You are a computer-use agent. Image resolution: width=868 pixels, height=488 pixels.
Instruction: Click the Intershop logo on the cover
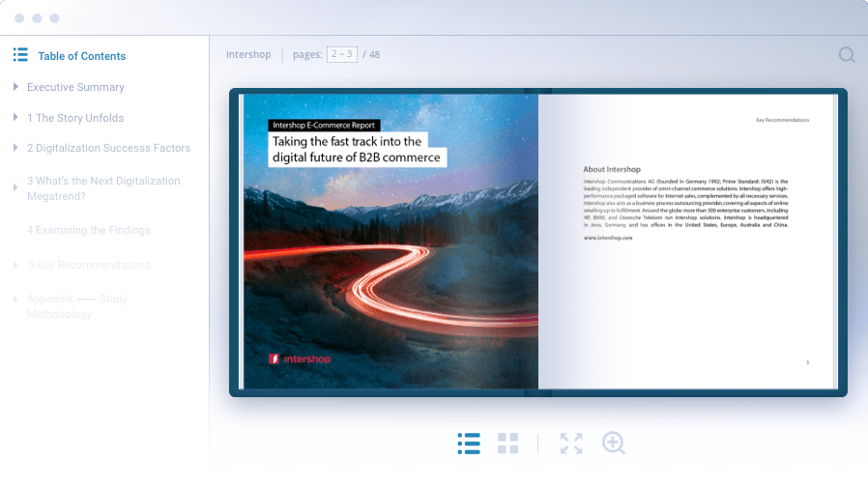coord(300,359)
